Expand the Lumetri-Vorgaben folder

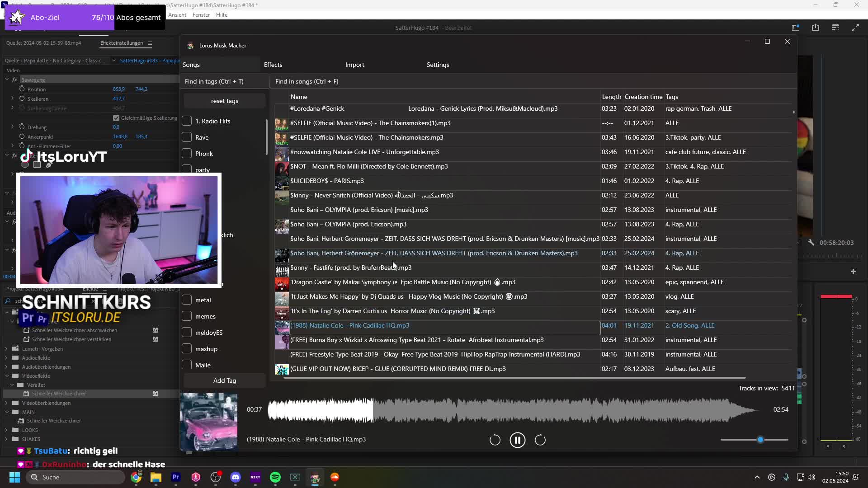6,349
